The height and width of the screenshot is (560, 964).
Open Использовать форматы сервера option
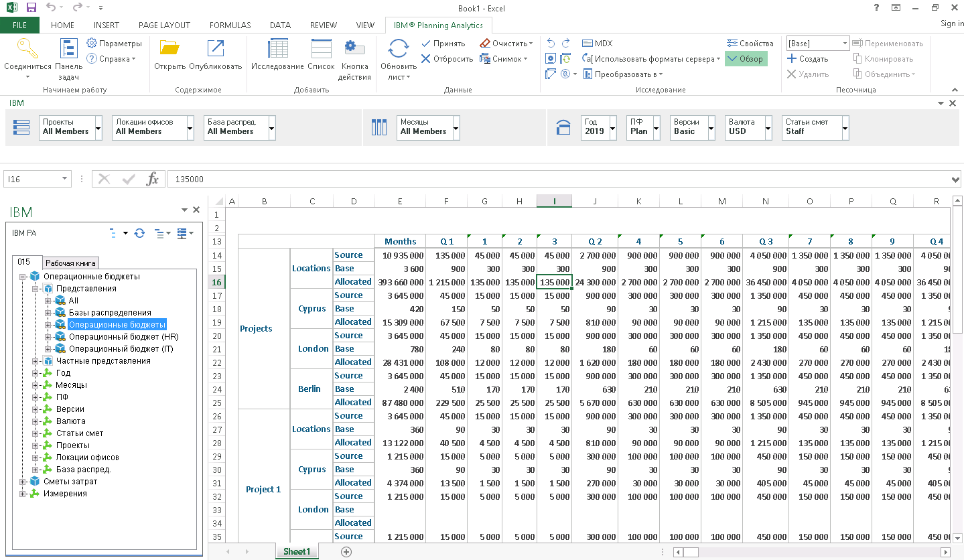[650, 59]
